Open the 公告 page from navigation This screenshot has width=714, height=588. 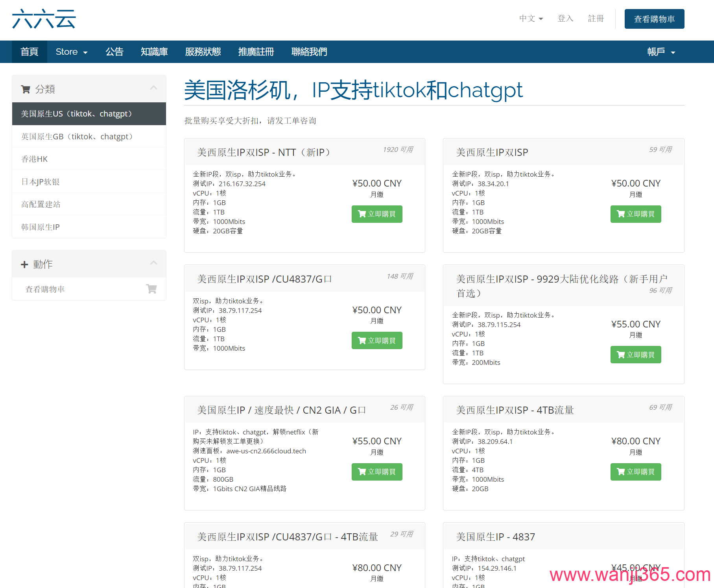(114, 52)
